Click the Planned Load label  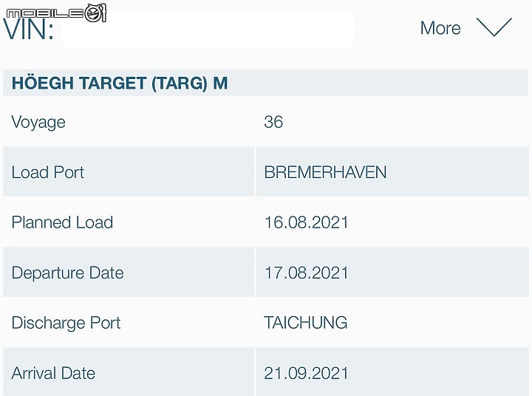62,222
